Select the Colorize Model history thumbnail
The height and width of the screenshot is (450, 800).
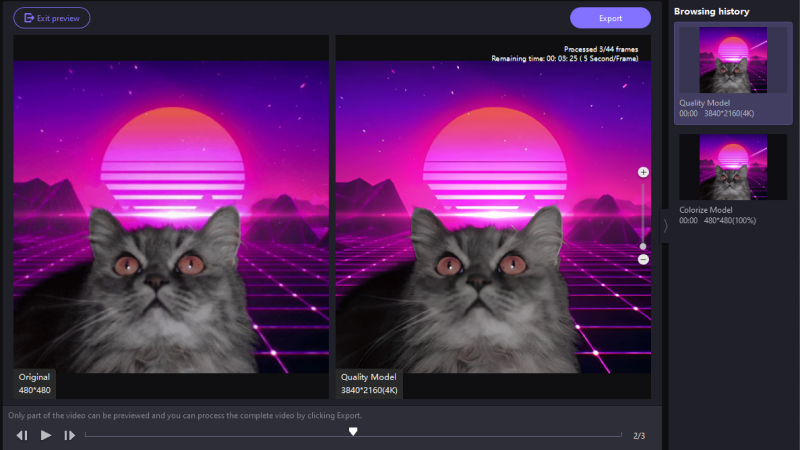[x=733, y=167]
